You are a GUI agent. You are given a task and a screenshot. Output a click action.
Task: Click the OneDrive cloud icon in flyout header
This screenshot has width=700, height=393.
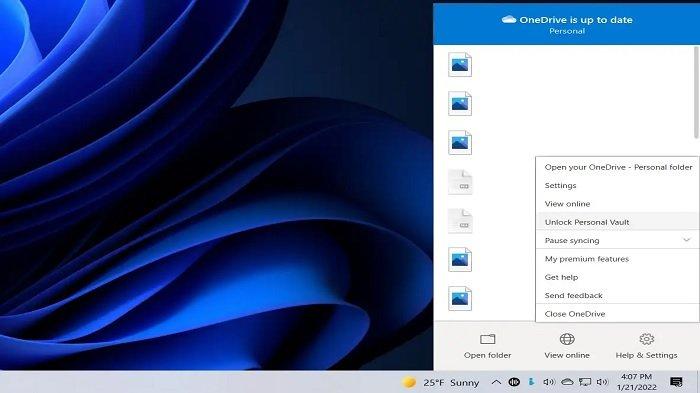[508, 19]
